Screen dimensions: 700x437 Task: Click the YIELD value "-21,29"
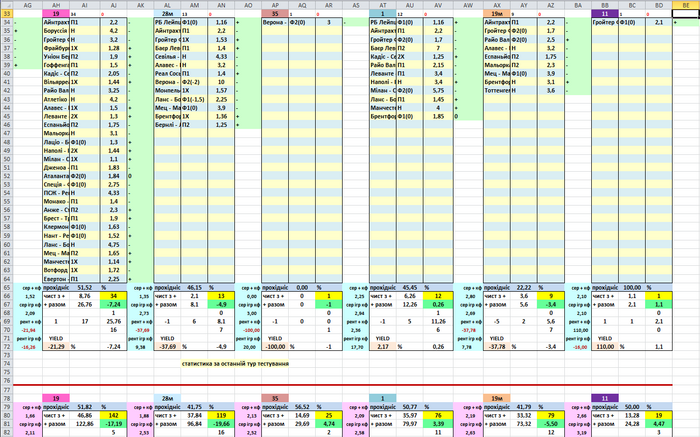(x=56, y=347)
